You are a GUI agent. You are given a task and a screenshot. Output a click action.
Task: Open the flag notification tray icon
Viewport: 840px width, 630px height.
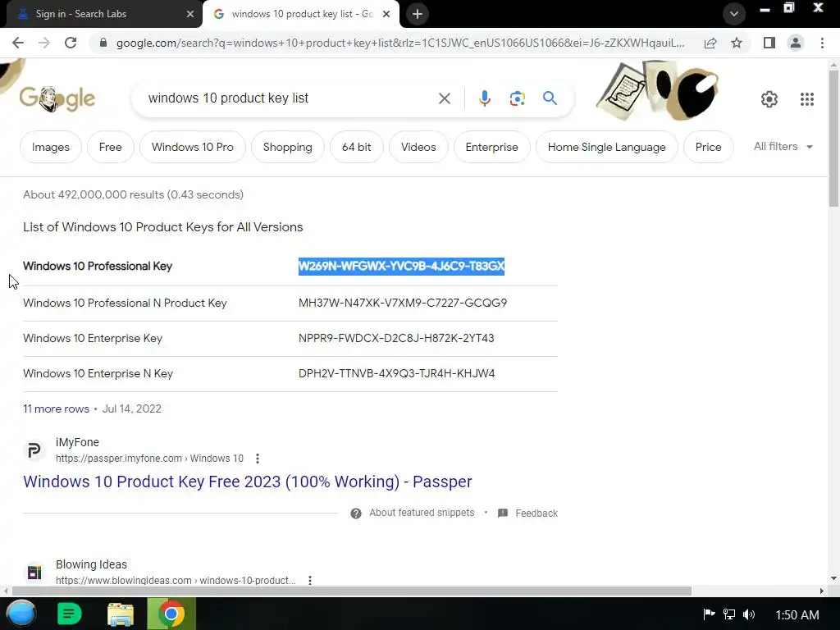tap(709, 614)
